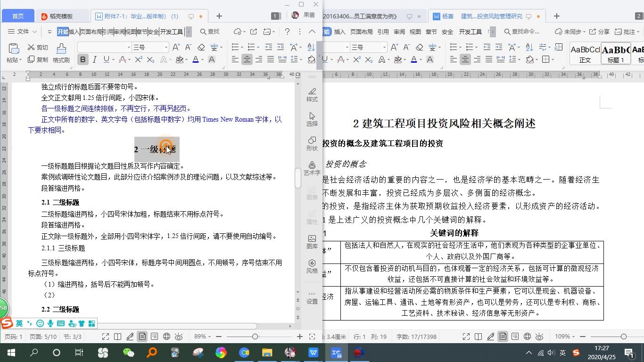The height and width of the screenshot is (362, 644).
Task: Toggle center alignment in right window
Action: click(465, 59)
